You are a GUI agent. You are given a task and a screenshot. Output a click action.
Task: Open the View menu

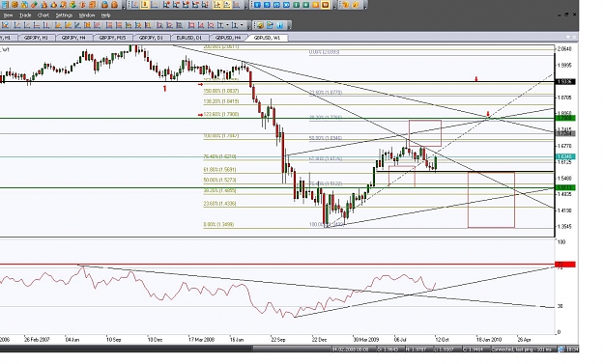[x=8, y=15]
